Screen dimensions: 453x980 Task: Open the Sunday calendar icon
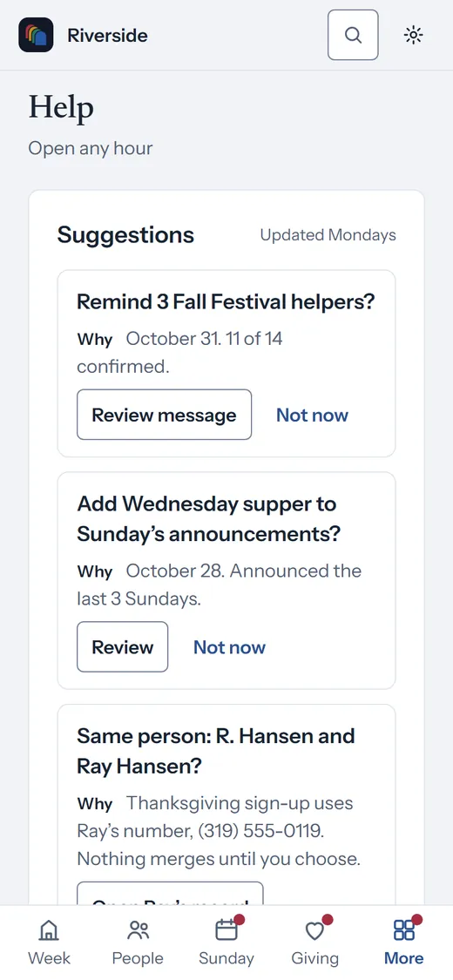[x=226, y=930]
